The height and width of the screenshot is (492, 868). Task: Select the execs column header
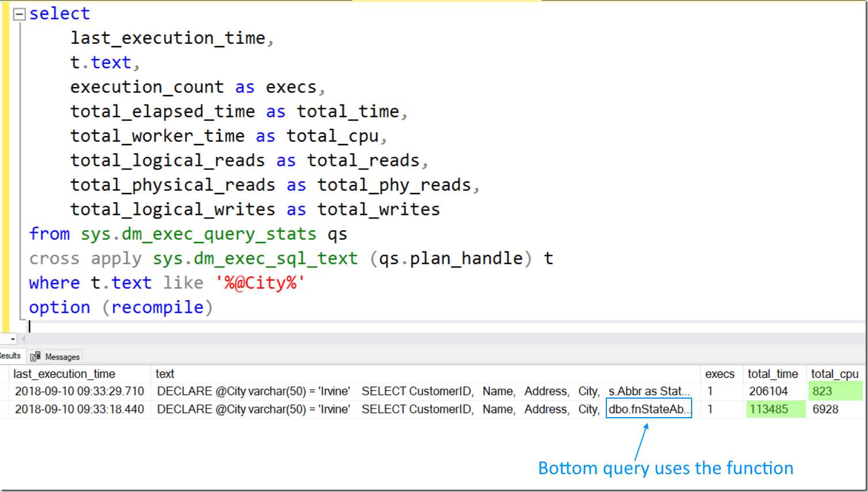719,374
